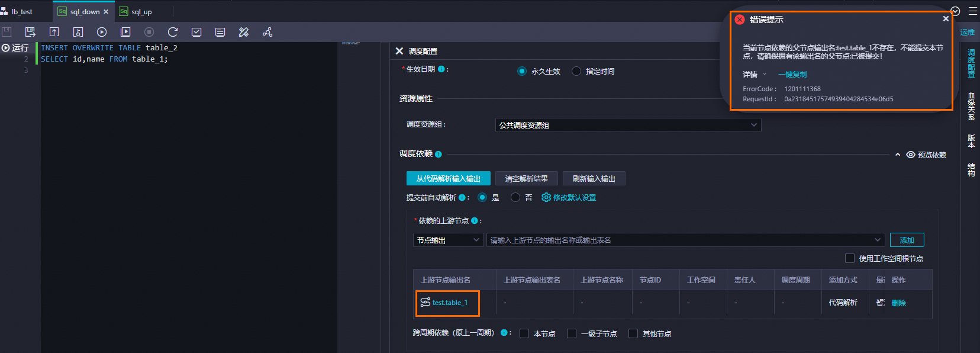Click the save-as icon with arrow

pos(30,32)
